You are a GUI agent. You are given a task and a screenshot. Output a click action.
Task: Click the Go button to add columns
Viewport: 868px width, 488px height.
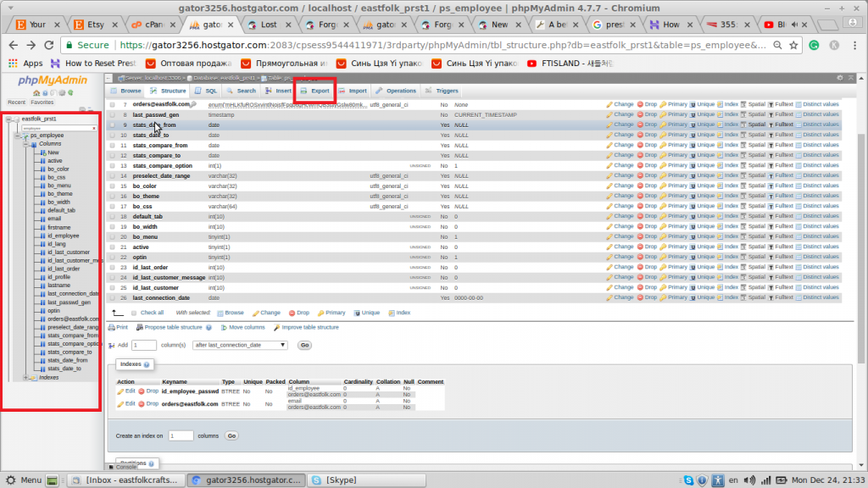(x=304, y=345)
